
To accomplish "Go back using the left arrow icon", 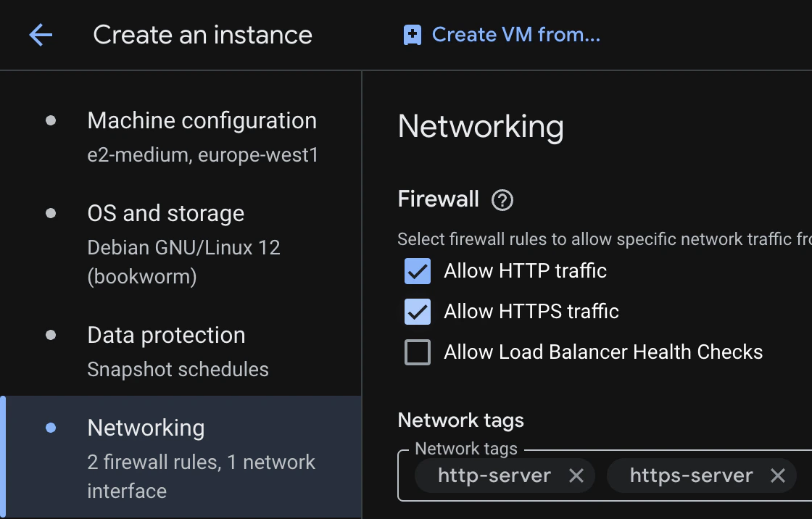I will (41, 36).
